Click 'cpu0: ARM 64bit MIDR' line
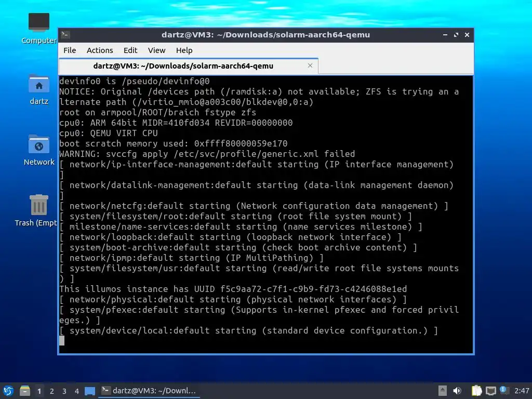 (176, 123)
